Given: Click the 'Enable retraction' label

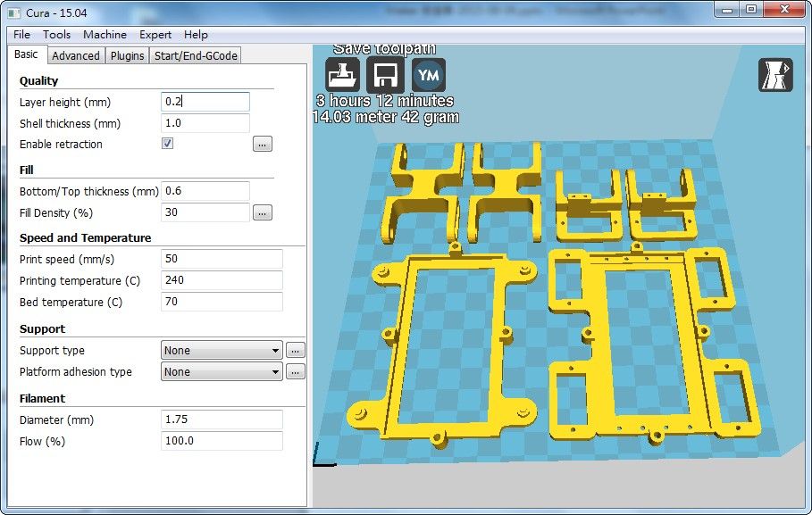Looking at the screenshot, I should (61, 145).
